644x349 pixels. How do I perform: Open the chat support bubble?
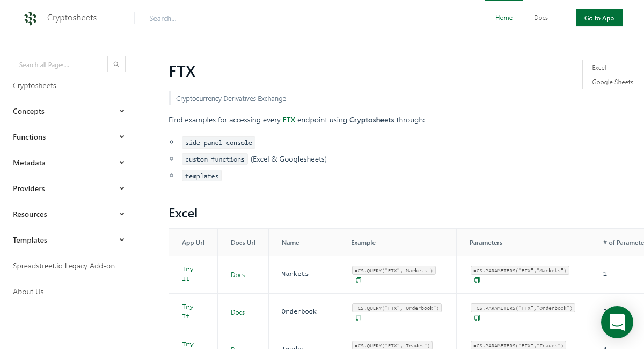[617, 322]
